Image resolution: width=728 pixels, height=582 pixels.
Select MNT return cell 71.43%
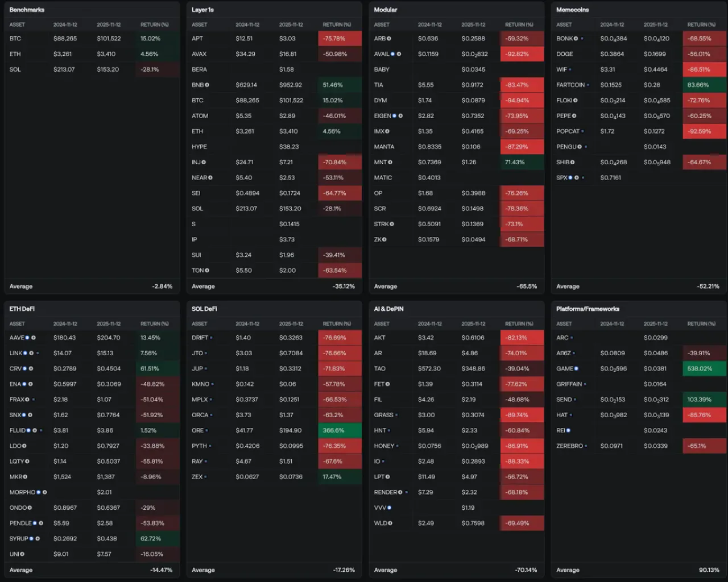pyautogui.click(x=522, y=163)
